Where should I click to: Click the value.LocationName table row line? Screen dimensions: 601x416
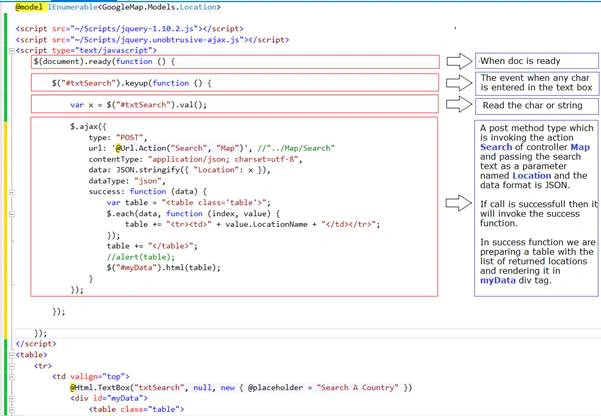point(253,224)
